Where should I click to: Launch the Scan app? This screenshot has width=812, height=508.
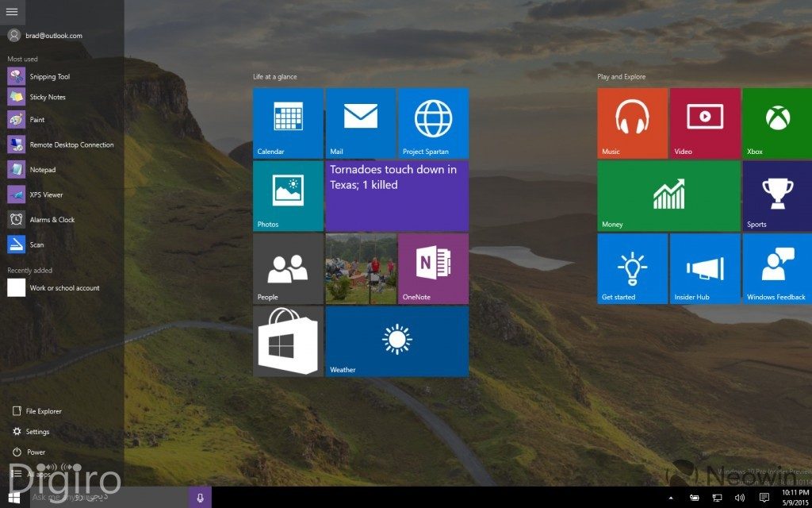pos(26,244)
